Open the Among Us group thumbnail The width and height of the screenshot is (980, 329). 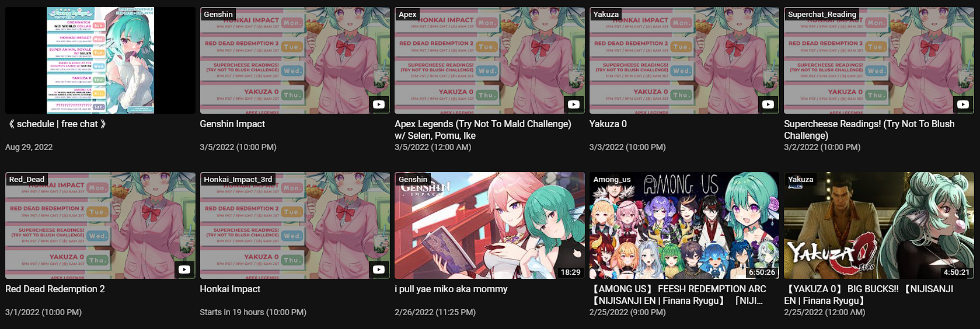[x=684, y=225]
